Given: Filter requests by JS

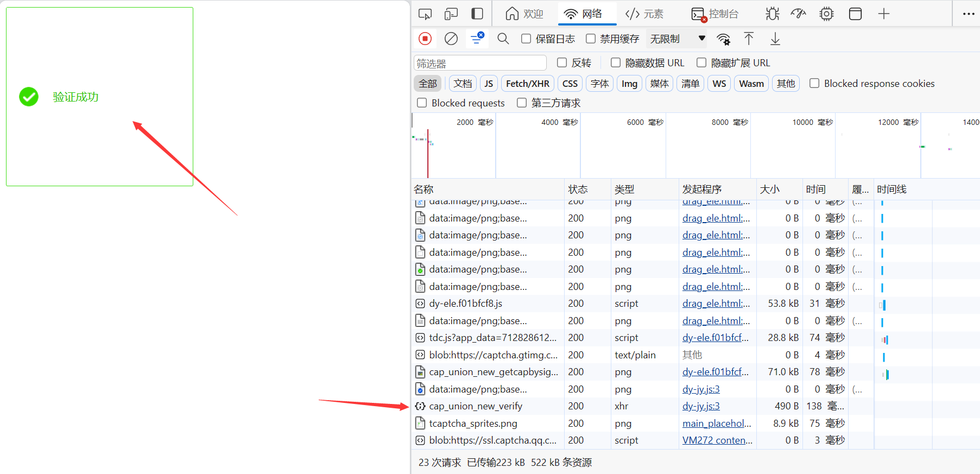Looking at the screenshot, I should coord(489,84).
